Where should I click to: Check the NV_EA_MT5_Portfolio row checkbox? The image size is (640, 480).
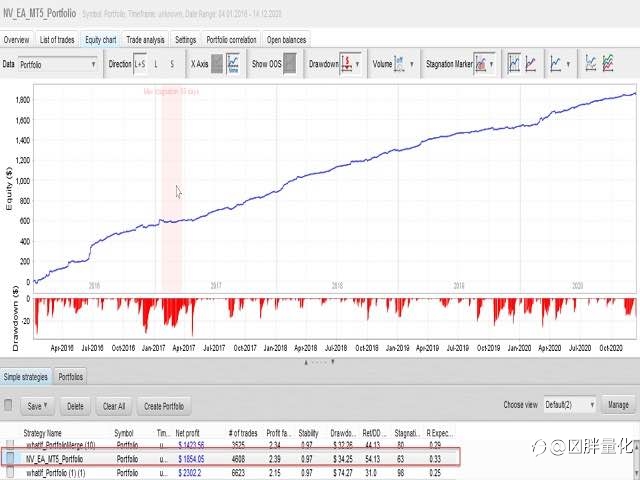coord(10,458)
